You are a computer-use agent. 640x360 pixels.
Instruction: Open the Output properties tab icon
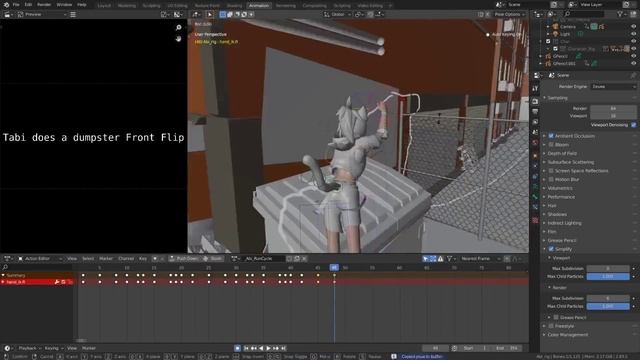point(535,111)
